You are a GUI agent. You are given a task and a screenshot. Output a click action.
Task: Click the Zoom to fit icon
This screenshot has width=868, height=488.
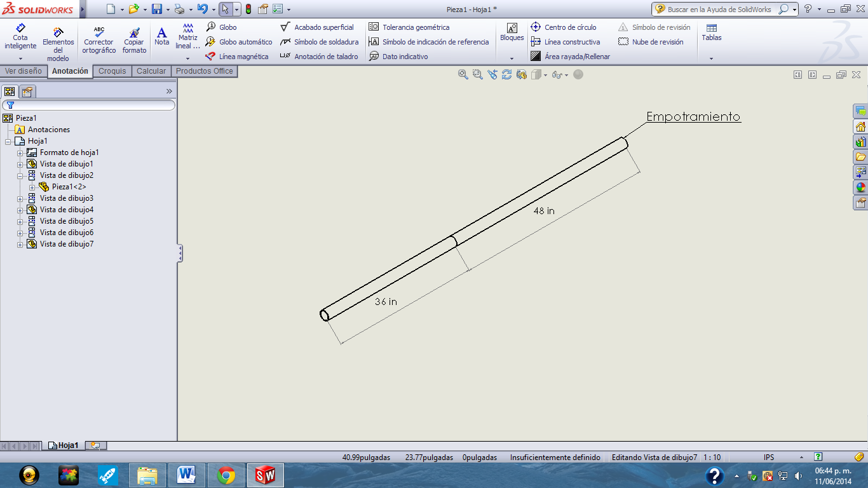tap(463, 74)
